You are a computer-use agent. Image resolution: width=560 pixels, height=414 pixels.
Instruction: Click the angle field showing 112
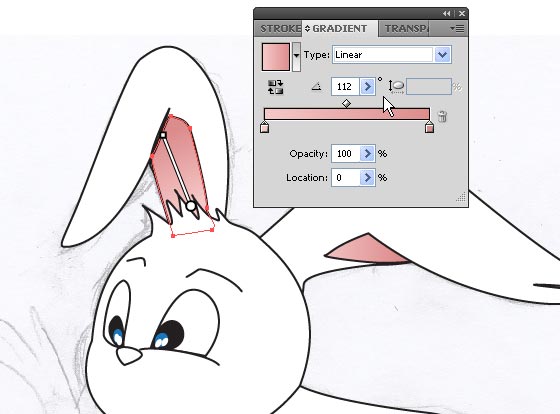345,86
